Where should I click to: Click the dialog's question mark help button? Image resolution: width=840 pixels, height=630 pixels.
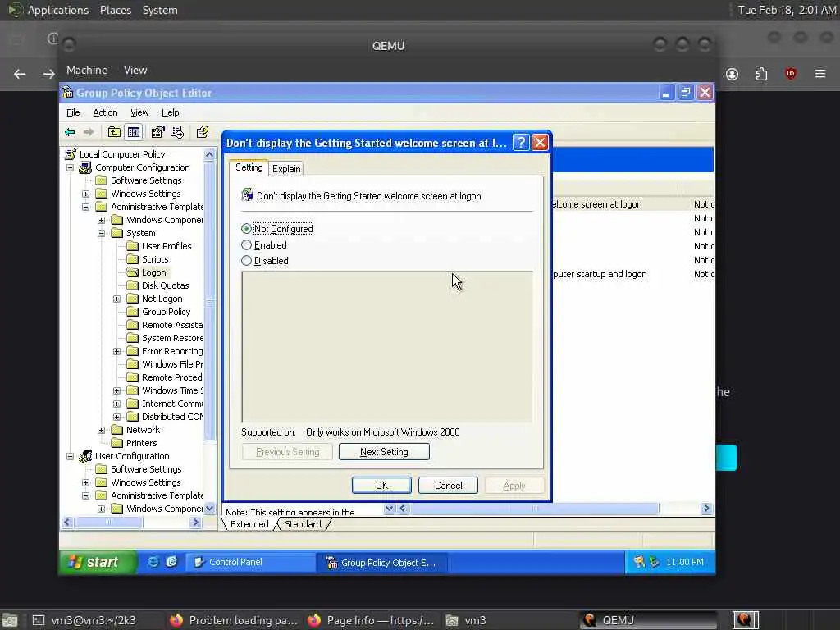520,143
